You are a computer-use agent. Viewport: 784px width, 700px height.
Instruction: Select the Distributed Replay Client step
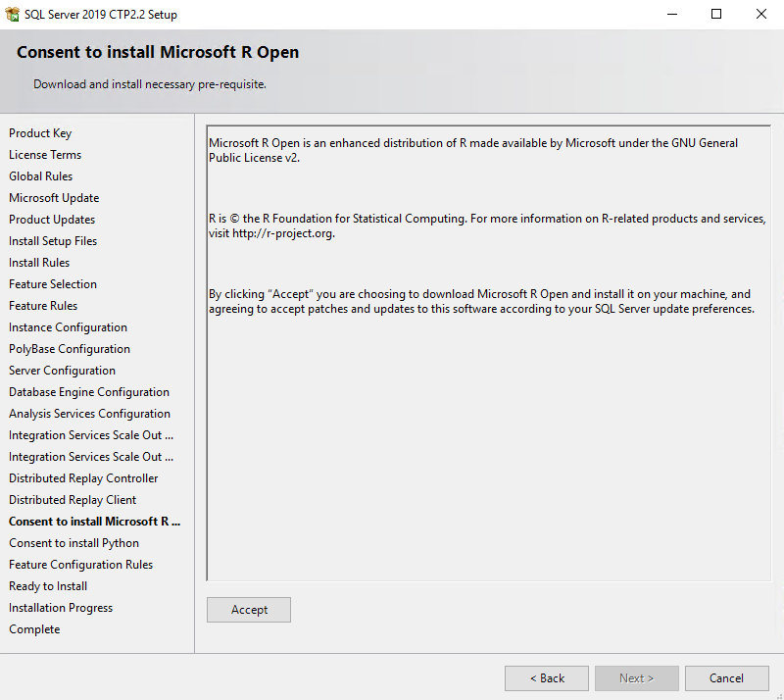73,499
